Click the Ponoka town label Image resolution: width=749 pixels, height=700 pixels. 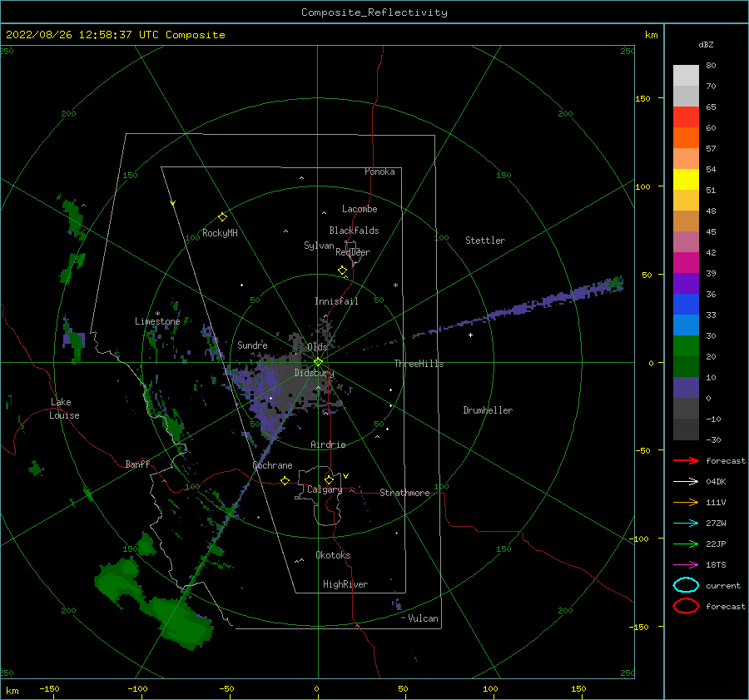pos(379,171)
